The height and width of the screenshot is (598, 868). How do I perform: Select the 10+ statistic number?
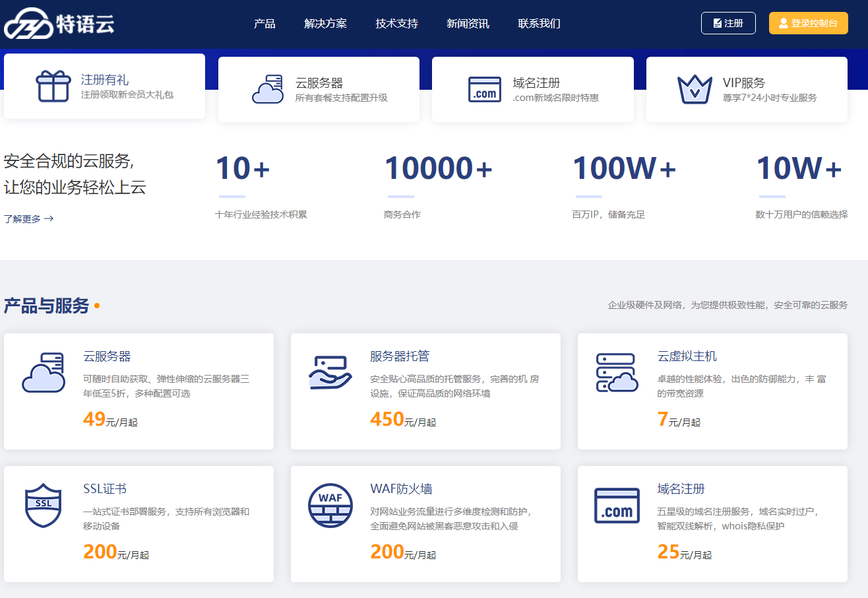point(243,168)
